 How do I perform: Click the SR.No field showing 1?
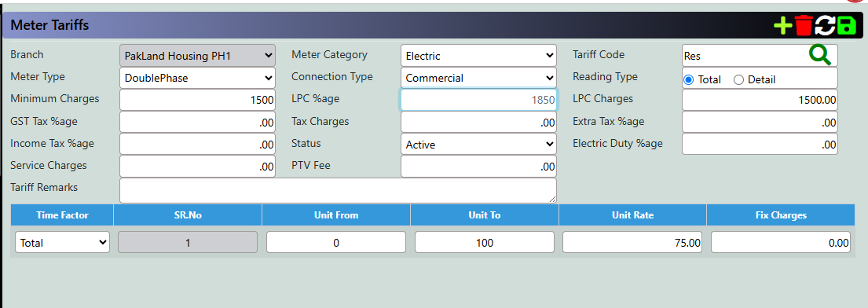(x=188, y=242)
